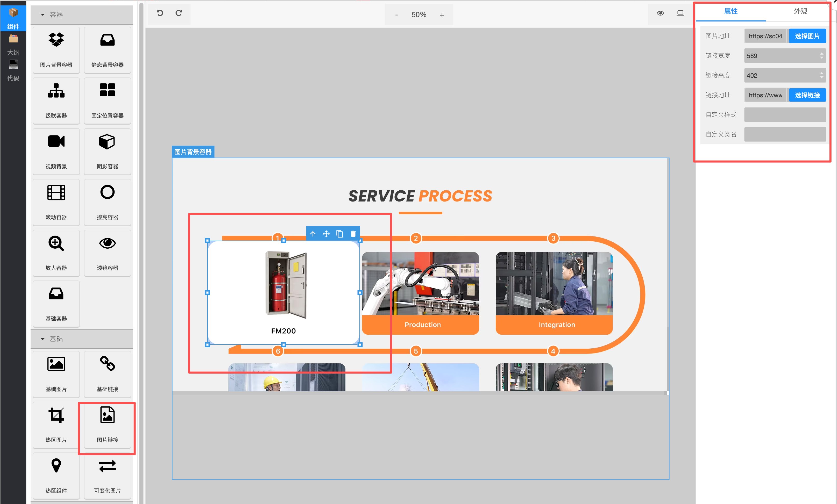The height and width of the screenshot is (504, 837).
Task: Select the 基础容器 component
Action: [x=56, y=304]
